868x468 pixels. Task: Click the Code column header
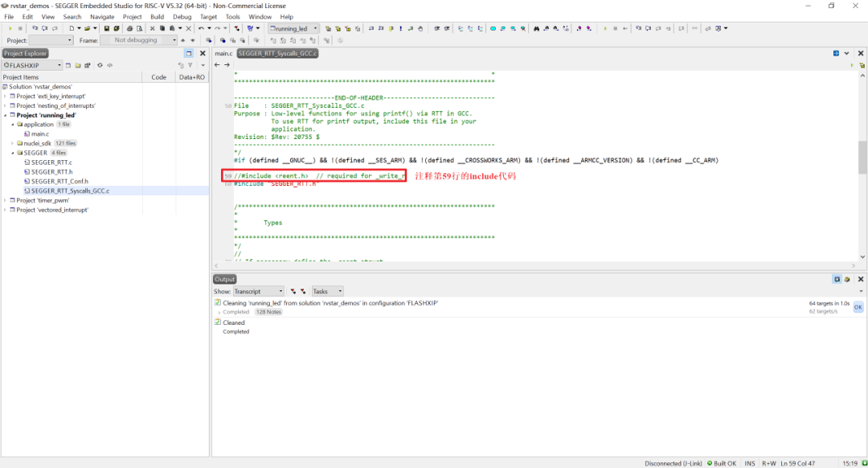click(159, 77)
